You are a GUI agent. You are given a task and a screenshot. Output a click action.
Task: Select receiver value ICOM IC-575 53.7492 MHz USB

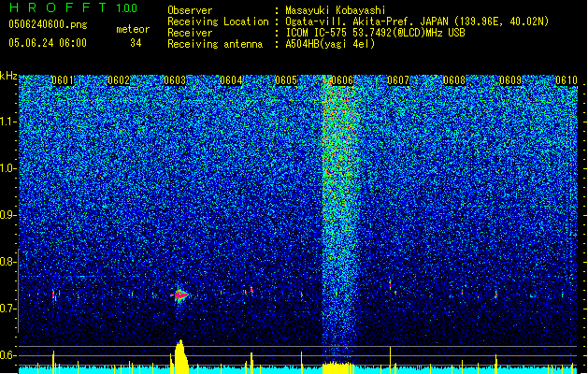(x=375, y=33)
